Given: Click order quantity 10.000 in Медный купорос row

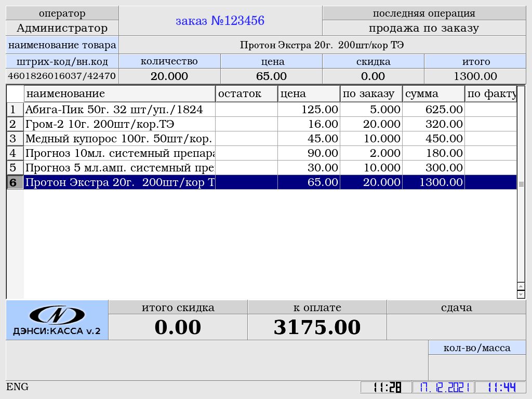Looking at the screenshot, I should [x=371, y=139].
